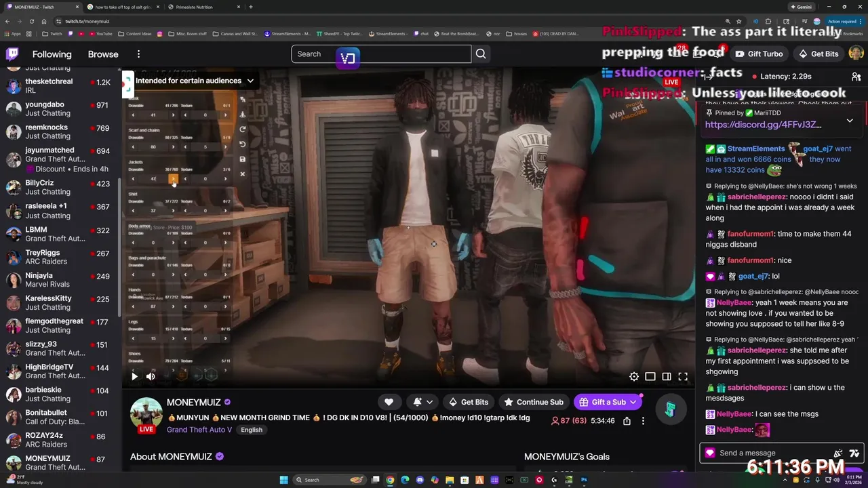This screenshot has height=488, width=868.
Task: Play the stream video
Action: 134,376
